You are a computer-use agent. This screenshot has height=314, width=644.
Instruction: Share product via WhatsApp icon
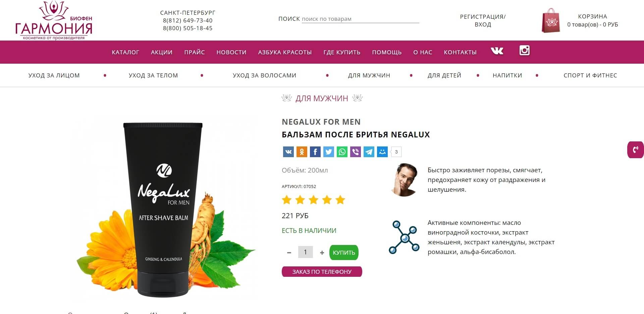(x=342, y=152)
